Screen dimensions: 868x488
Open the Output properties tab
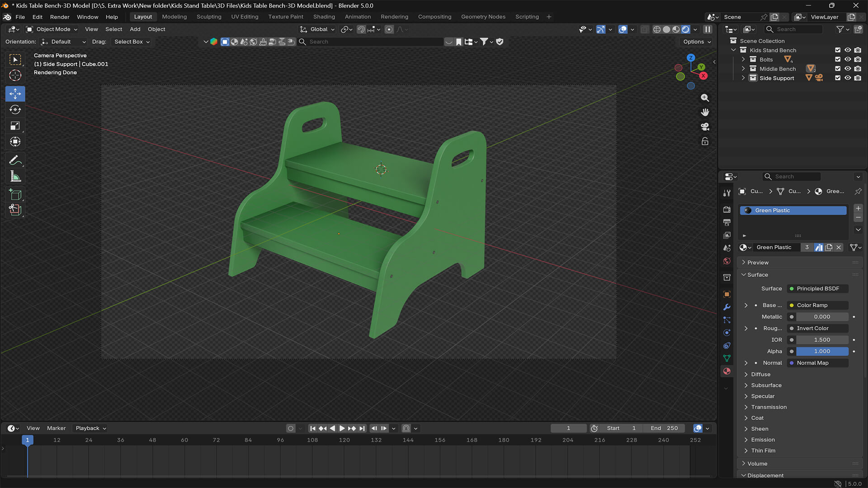[x=726, y=222]
